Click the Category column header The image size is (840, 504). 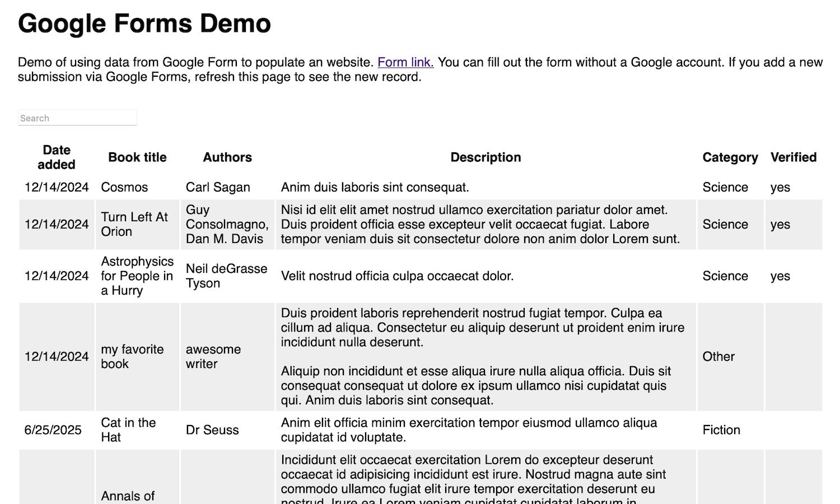pos(730,157)
